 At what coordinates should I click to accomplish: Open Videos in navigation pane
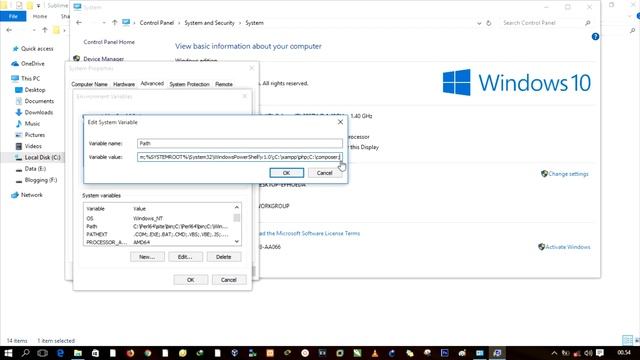pos(33,146)
